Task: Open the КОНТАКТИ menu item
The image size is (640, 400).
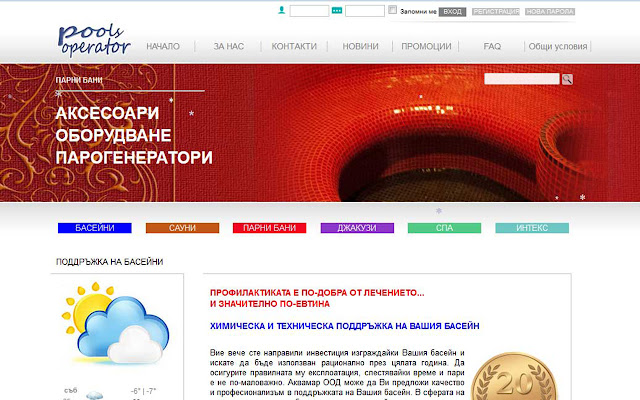Action: 294,47
